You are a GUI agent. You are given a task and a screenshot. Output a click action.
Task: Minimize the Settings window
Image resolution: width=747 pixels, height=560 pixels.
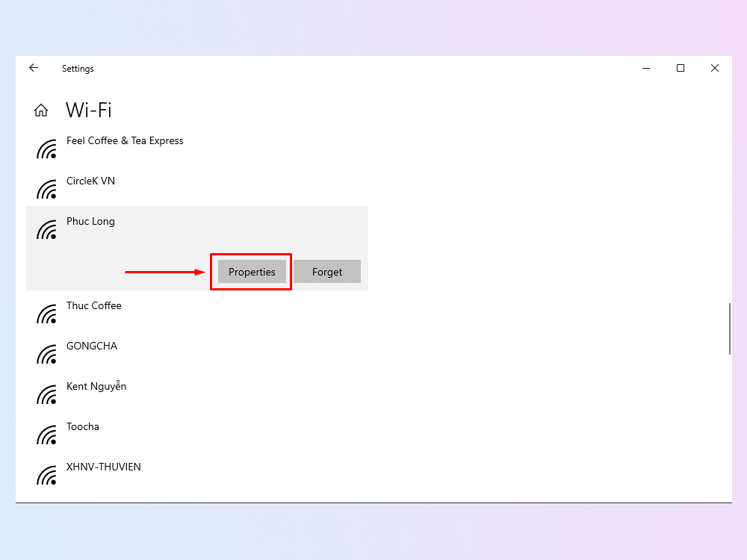click(x=646, y=68)
